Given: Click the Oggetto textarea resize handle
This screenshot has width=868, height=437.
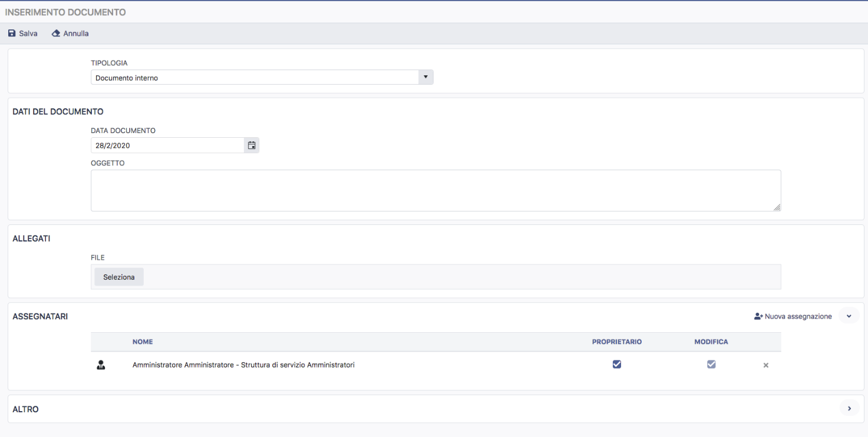Looking at the screenshot, I should (x=777, y=207).
